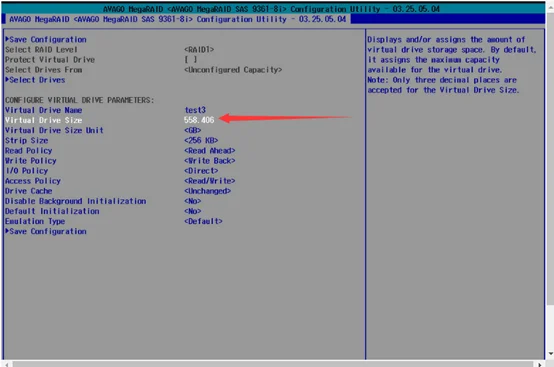The height and width of the screenshot is (367, 554).
Task: Select the I/O Policy label
Action: (x=26, y=171)
